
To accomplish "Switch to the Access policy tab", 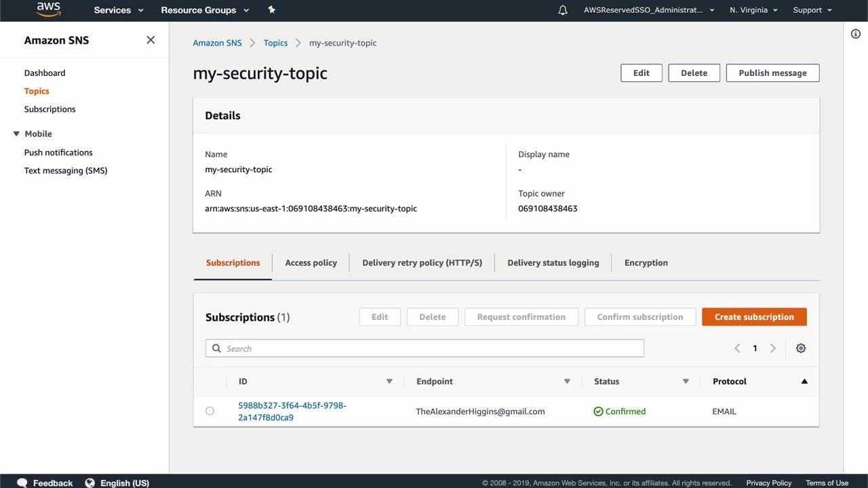I will click(x=311, y=263).
